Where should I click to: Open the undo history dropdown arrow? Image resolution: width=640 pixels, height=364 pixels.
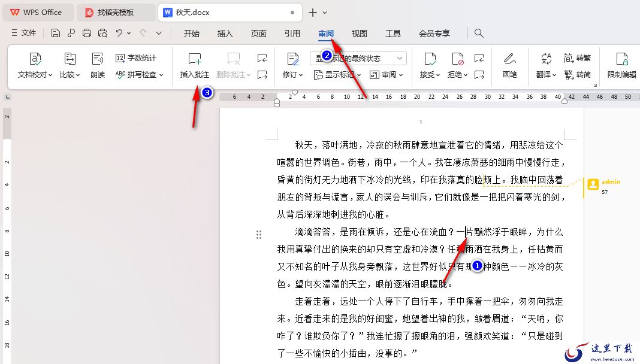tap(129, 33)
